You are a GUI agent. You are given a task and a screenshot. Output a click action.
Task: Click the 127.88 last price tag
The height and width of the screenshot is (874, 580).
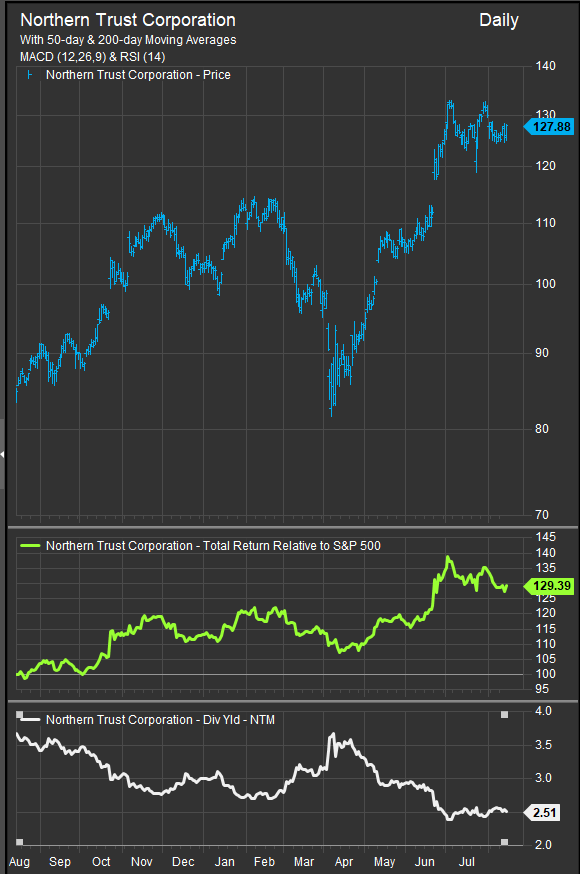point(548,127)
